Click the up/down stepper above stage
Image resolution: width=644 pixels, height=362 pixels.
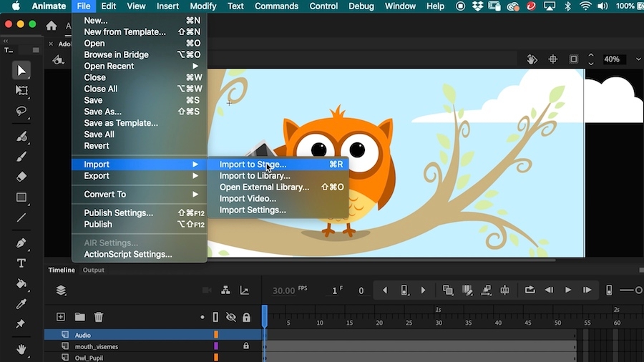(x=591, y=59)
